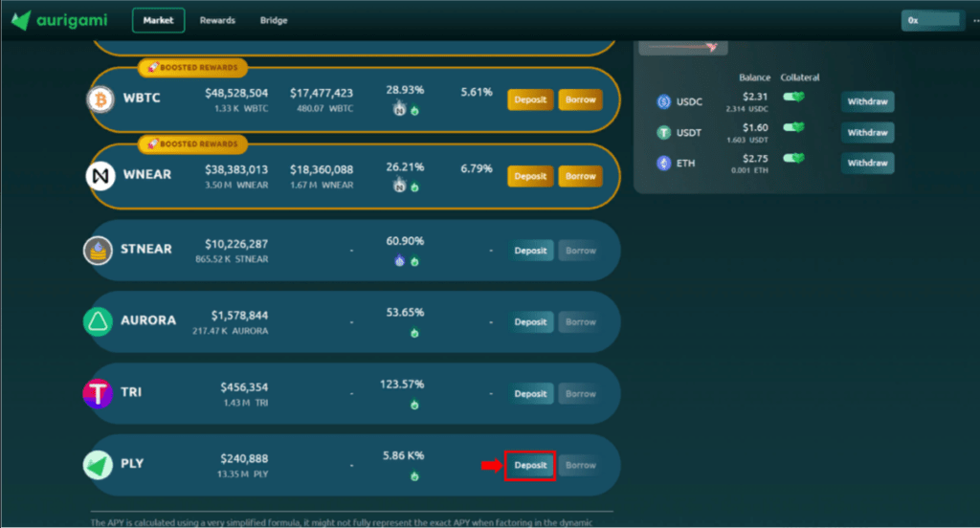The image size is (980, 528).
Task: Click the WNEAR borrow APY 6.79%
Action: pos(477,168)
